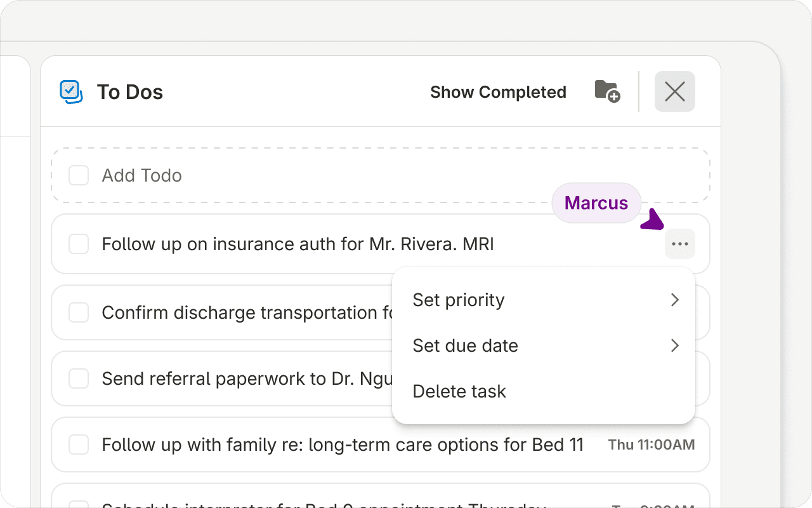This screenshot has width=812, height=508.
Task: Click the Marcus collaborator cursor label
Action: click(x=596, y=203)
